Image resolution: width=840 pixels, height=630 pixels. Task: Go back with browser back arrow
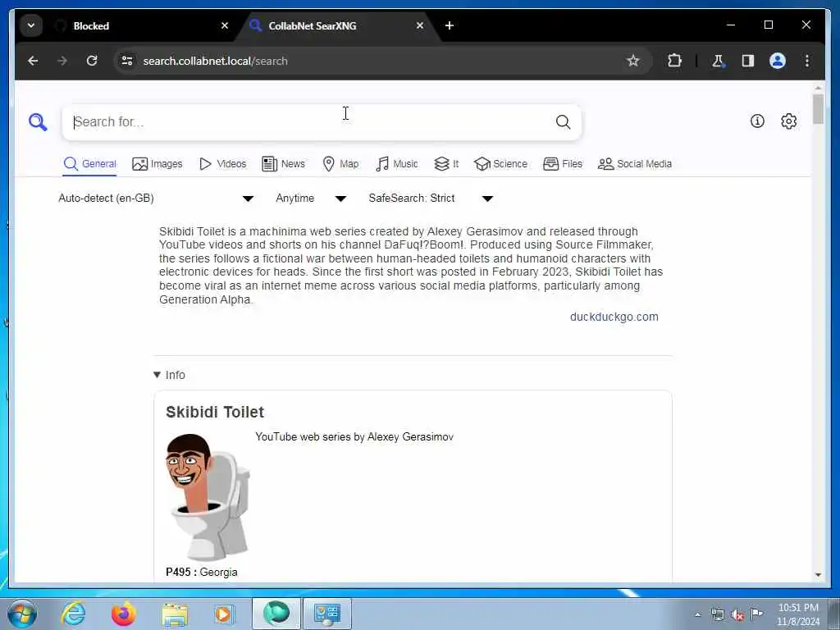[x=33, y=61]
